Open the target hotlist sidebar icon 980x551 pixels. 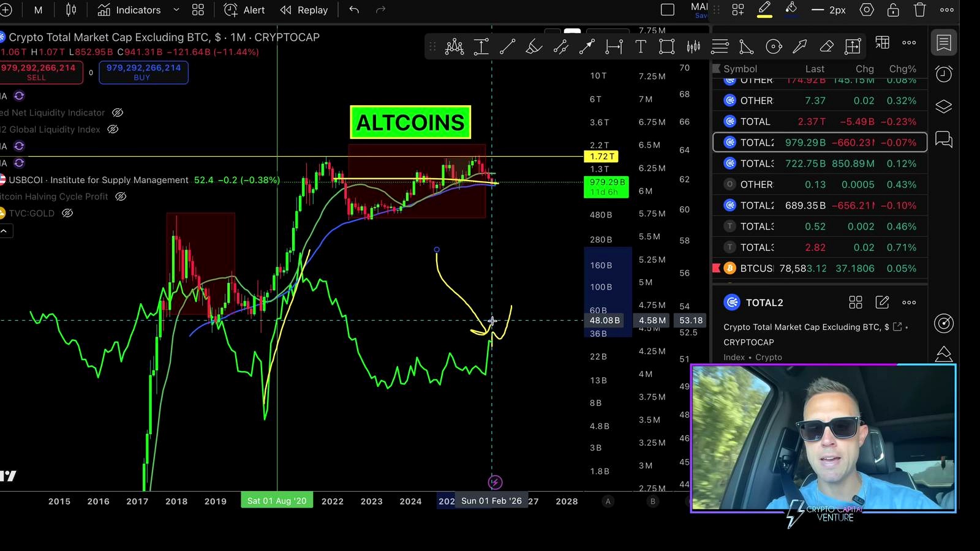point(944,323)
